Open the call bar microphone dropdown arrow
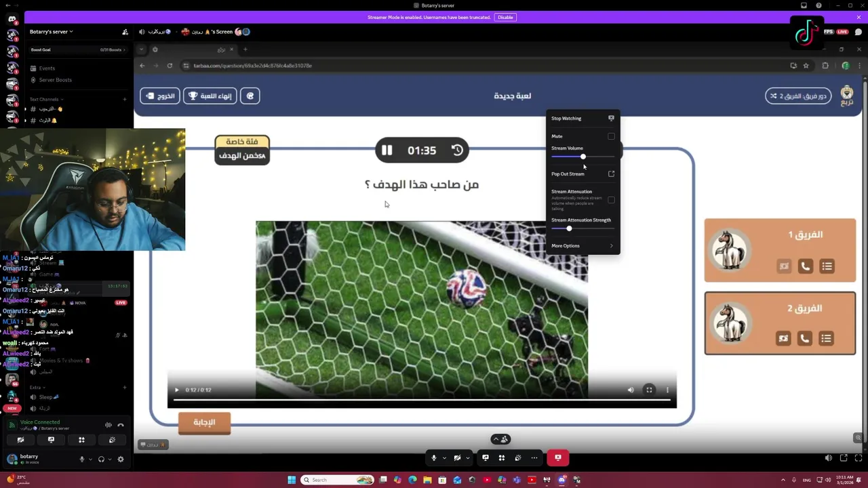This screenshot has height=488, width=868. (444, 458)
